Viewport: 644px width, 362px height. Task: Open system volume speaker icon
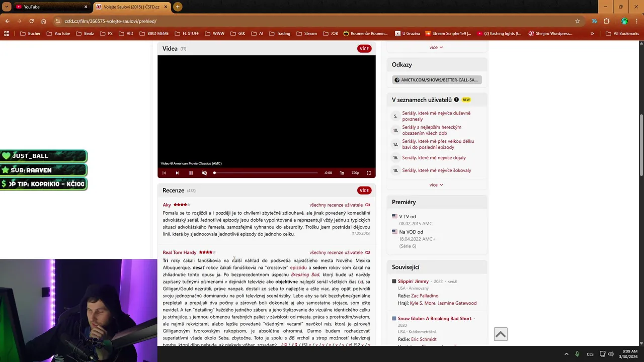[x=611, y=354]
